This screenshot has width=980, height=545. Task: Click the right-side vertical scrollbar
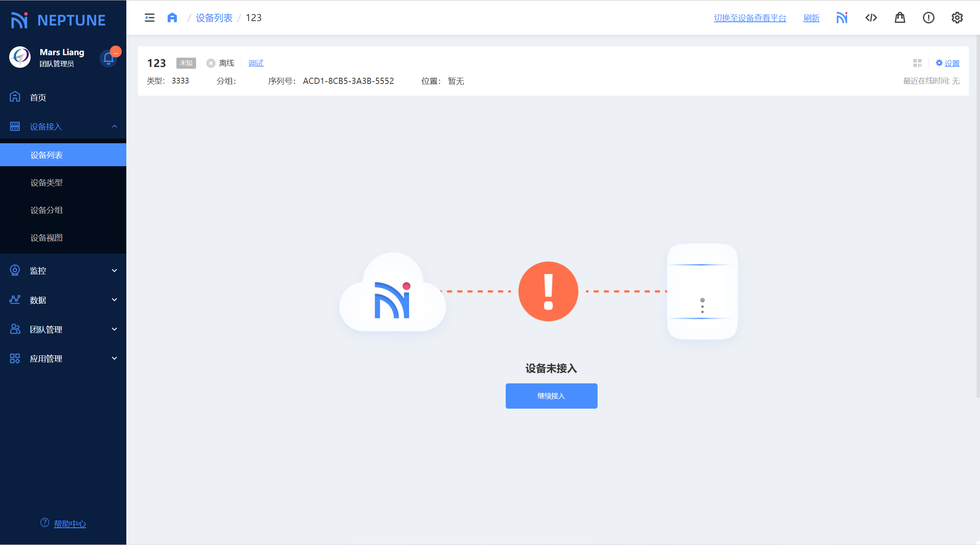[x=978, y=216]
